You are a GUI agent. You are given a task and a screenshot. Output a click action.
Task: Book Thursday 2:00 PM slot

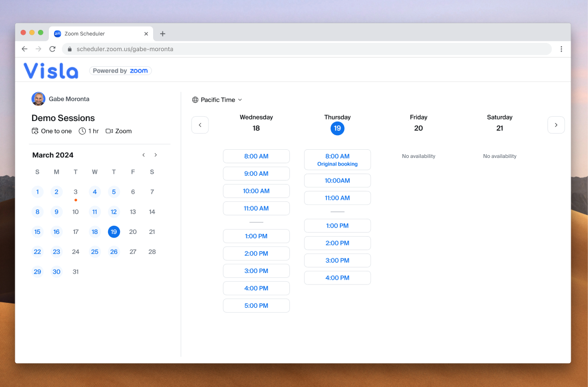(x=338, y=243)
